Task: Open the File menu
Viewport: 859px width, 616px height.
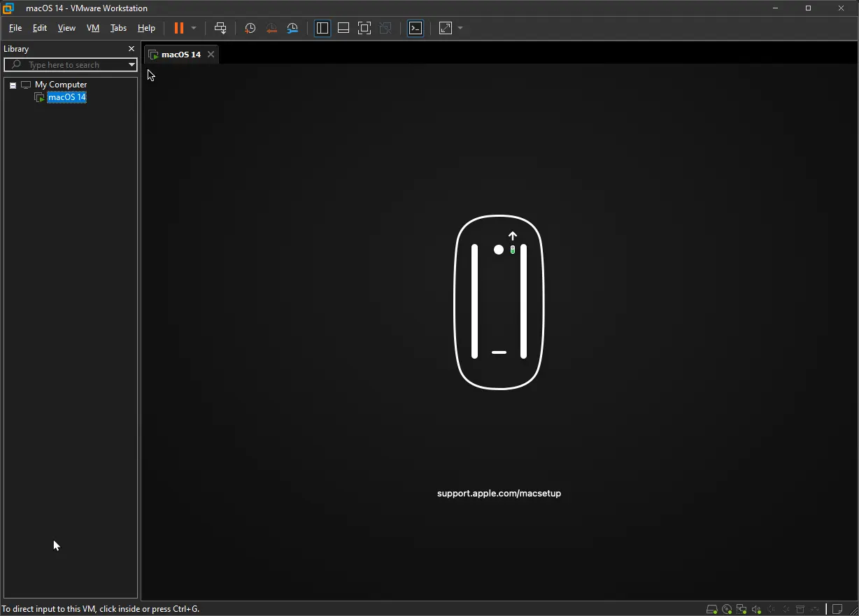Action: (x=15, y=28)
